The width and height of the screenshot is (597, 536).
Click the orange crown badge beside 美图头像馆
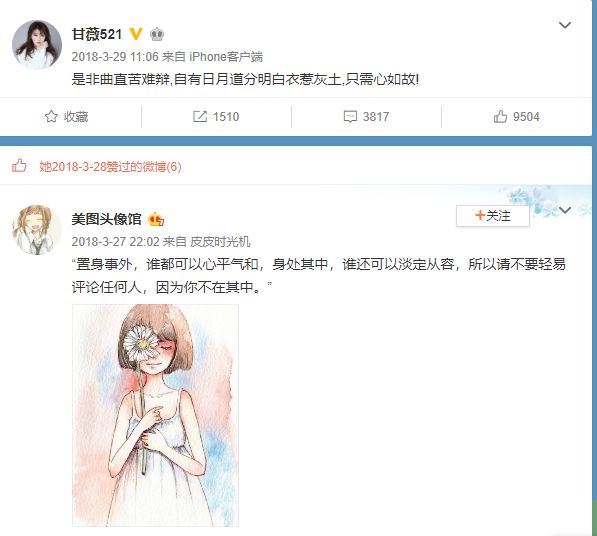(x=156, y=219)
